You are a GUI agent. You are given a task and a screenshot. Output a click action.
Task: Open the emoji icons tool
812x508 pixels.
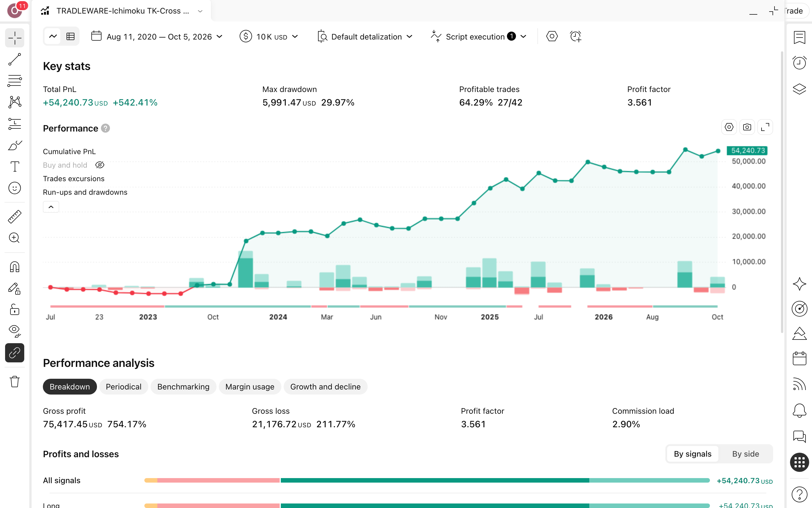[x=14, y=188]
